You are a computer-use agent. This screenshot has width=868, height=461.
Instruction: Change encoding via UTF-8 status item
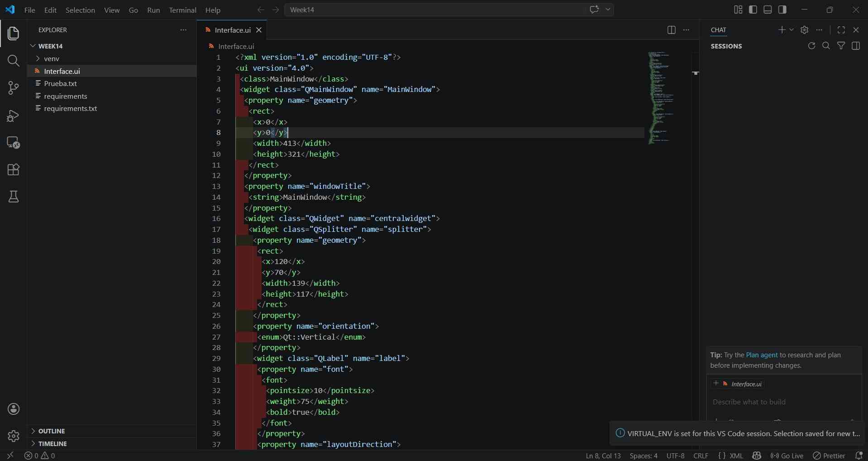[x=675, y=456]
